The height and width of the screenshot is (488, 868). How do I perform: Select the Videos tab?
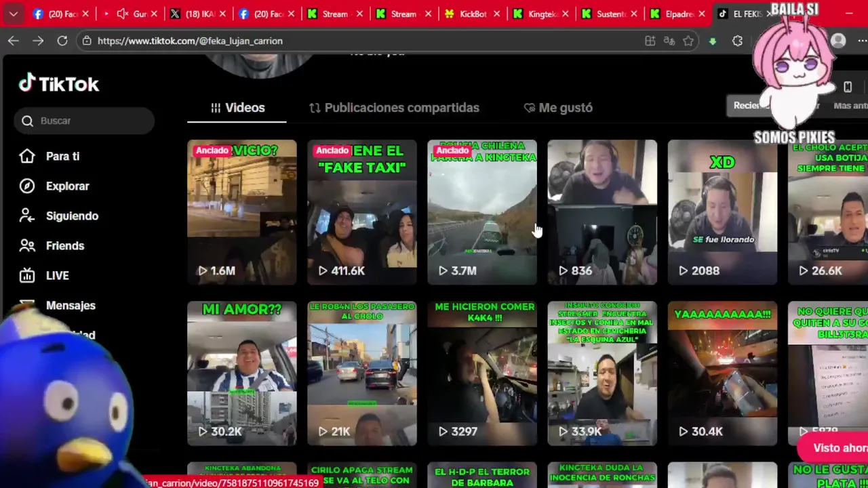[237, 108]
